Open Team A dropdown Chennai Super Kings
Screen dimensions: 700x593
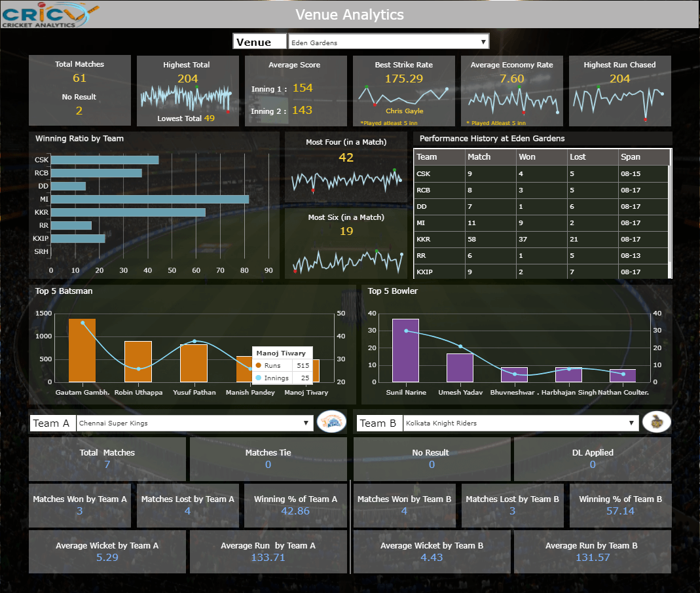pos(194,423)
